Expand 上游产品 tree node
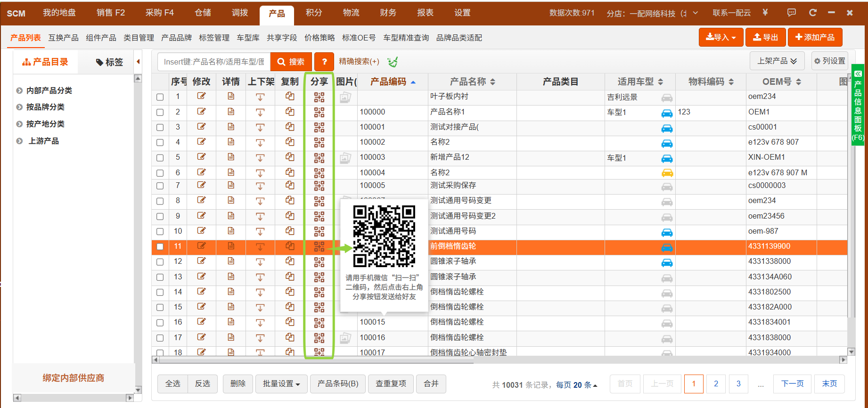The image size is (868, 408). tap(19, 141)
